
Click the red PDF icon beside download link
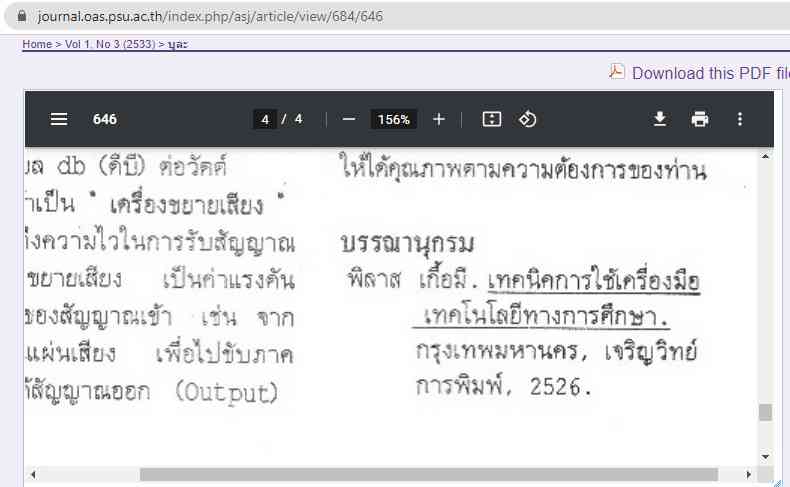pyautogui.click(x=617, y=71)
